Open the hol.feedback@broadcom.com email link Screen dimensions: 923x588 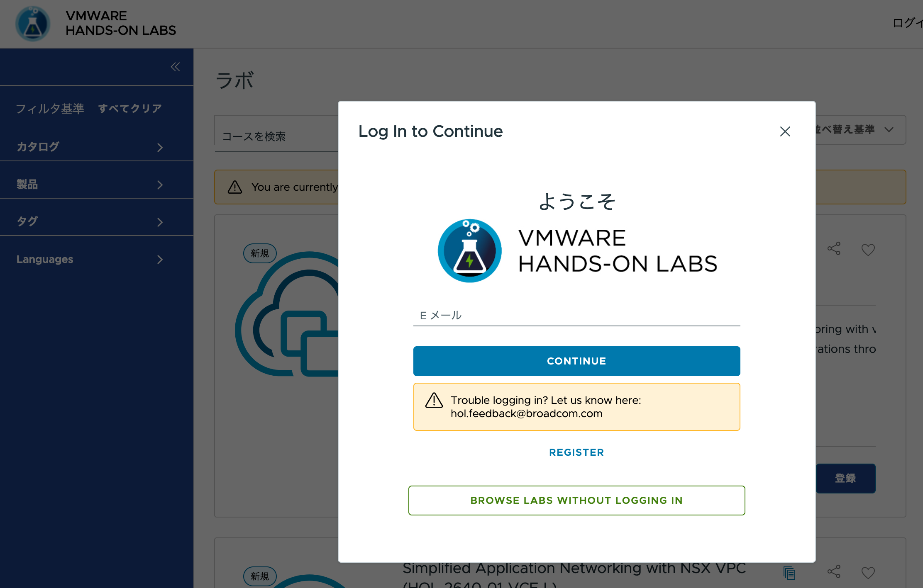[x=526, y=413]
